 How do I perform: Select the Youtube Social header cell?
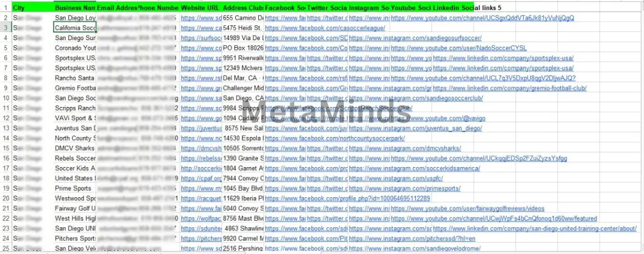411,8
